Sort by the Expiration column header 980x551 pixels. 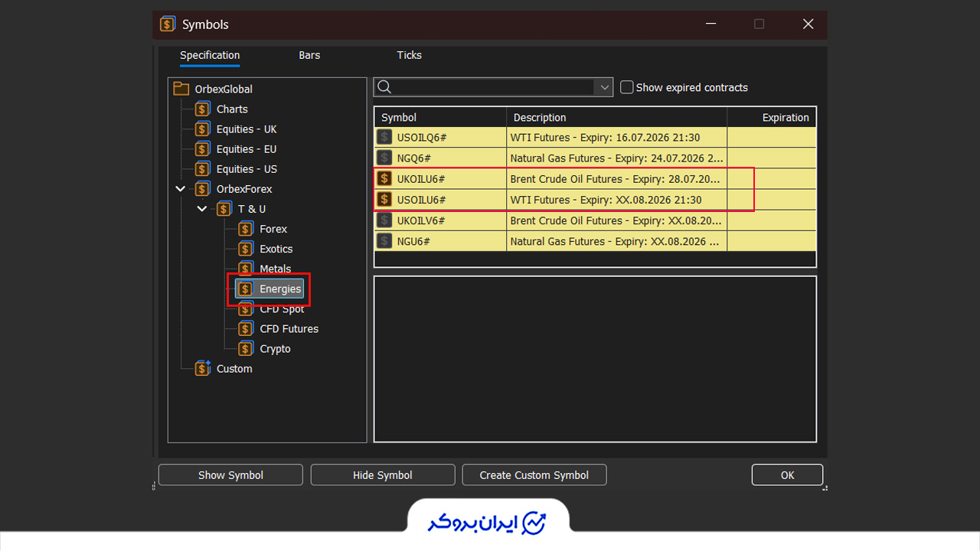(772, 117)
